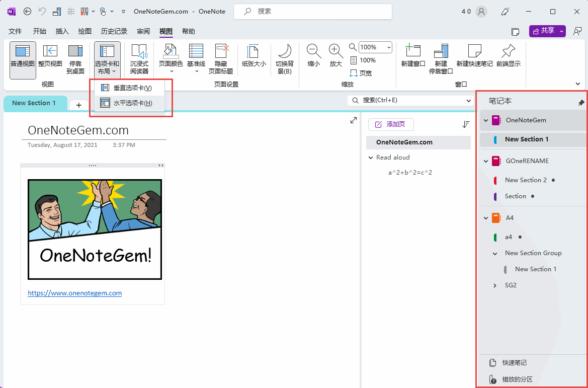Click the OneNoteGem cartoon image
Image resolution: width=588 pixels, height=388 pixels.
pyautogui.click(x=95, y=229)
